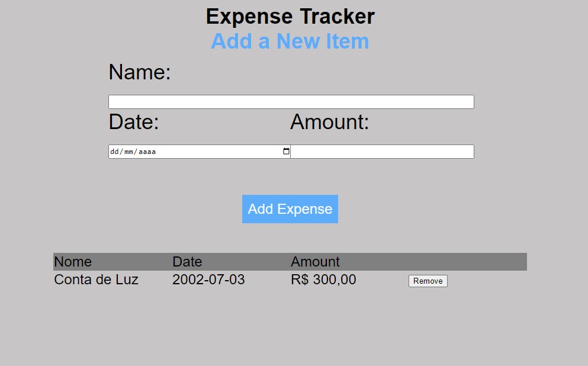Viewport: 588px width, 366px height.
Task: Click the Name: form label
Action: pos(140,72)
